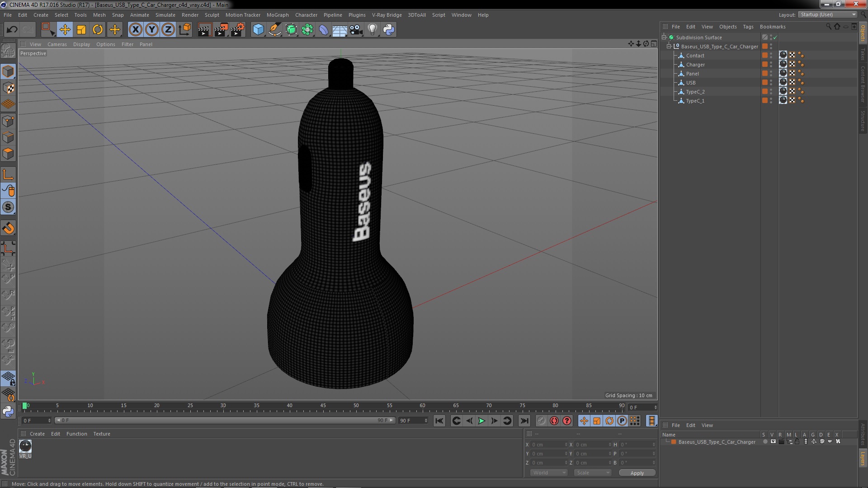
Task: Switch to Edges mode
Action: tap(8, 137)
